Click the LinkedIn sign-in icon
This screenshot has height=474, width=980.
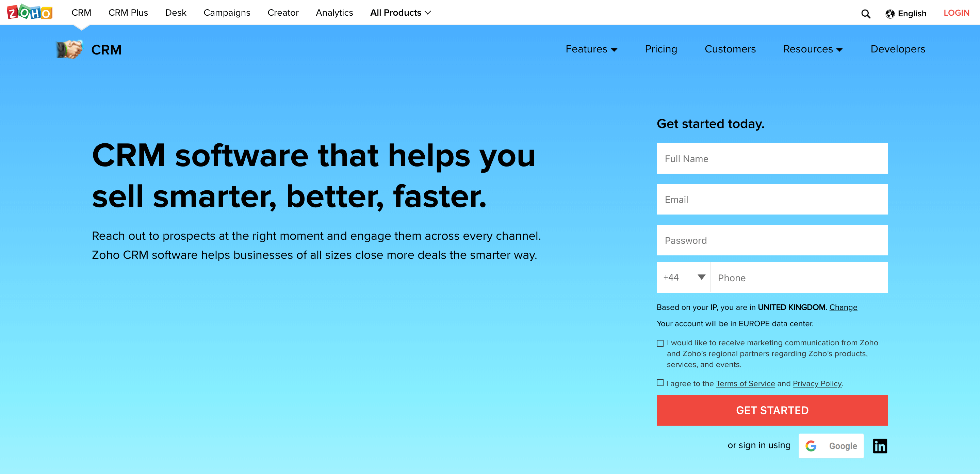click(880, 446)
